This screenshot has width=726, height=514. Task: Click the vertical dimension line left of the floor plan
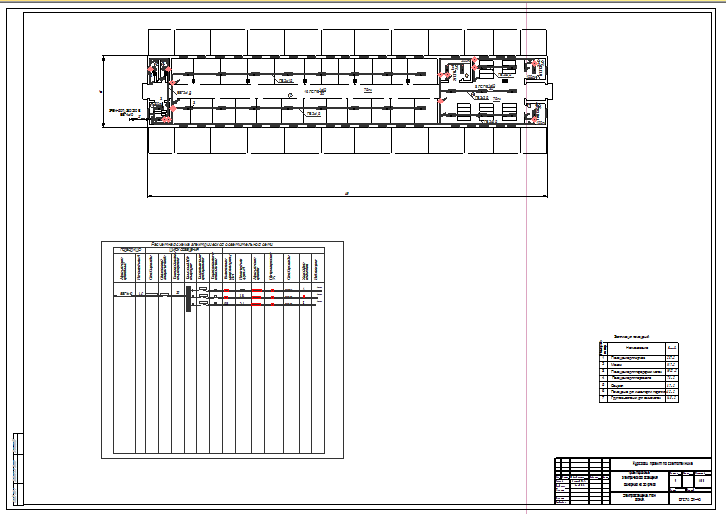[x=103, y=91]
